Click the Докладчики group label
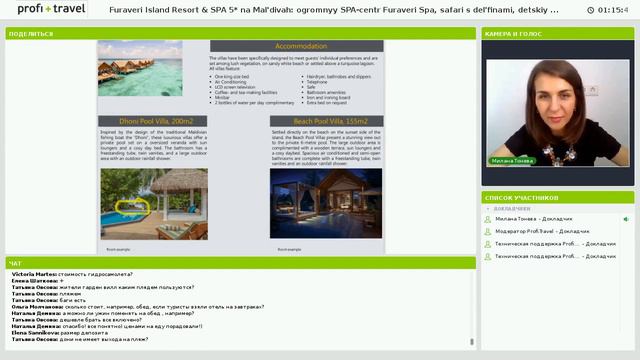 (x=512, y=209)
